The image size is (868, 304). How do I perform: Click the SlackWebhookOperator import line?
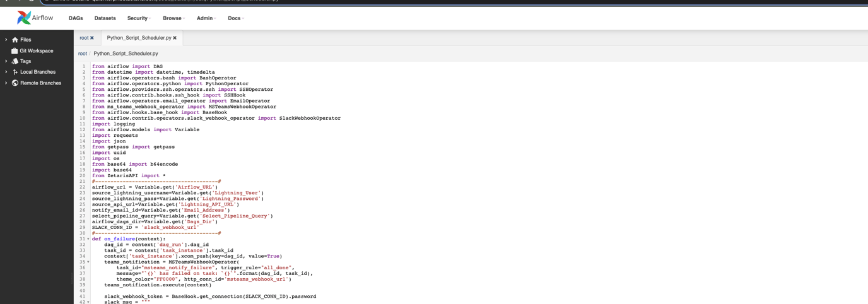point(216,118)
